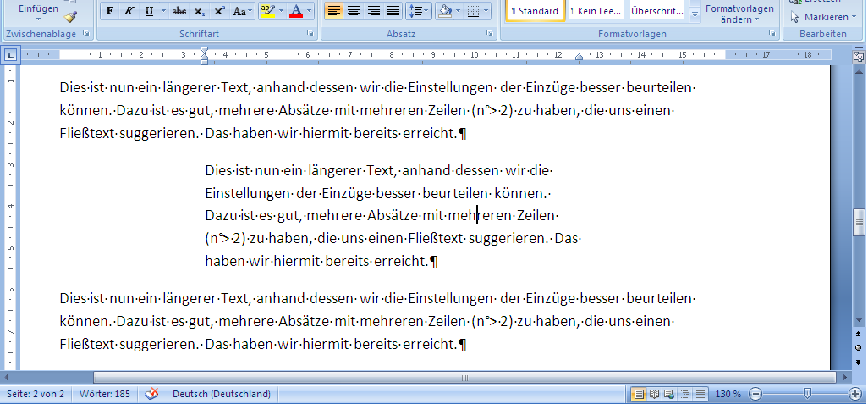Expand the styles gallery with the More arrow

[x=695, y=15]
